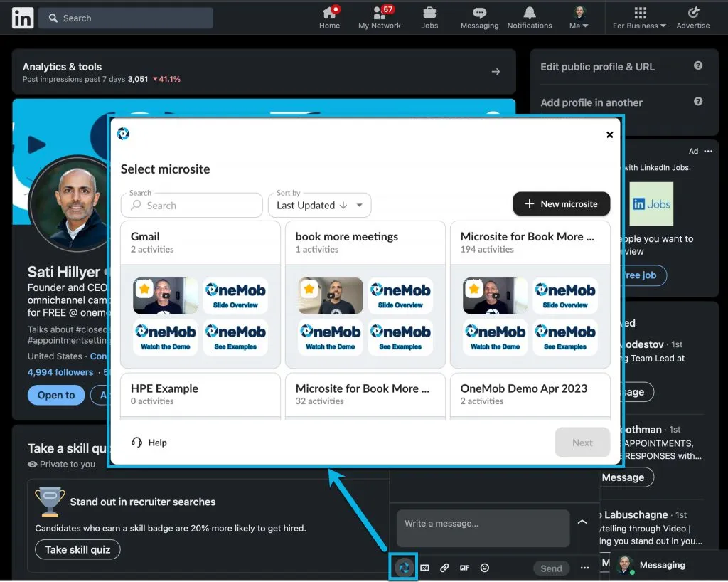Click the LinkedIn logo icon
This screenshot has height=582, width=728.
23,18
